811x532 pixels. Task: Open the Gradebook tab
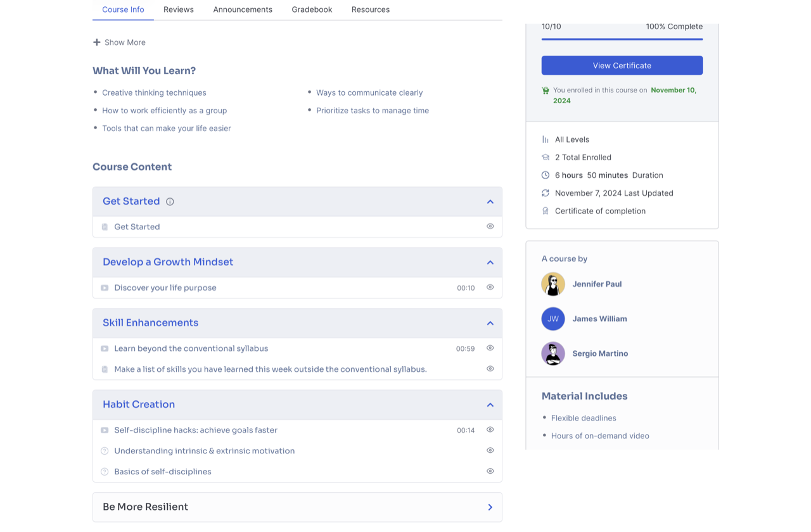coord(312,9)
